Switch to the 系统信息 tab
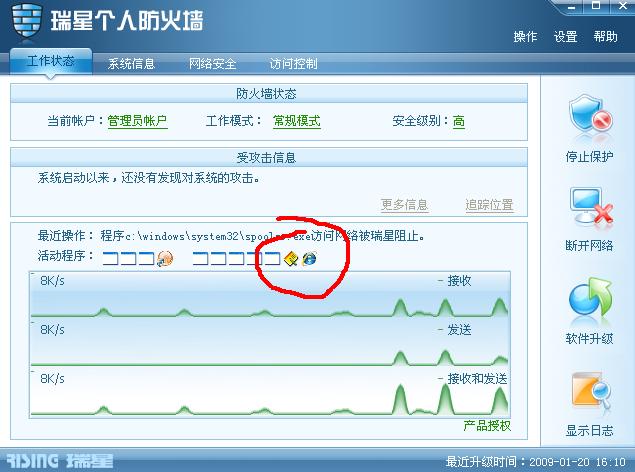The width and height of the screenshot is (635, 472). (x=131, y=64)
